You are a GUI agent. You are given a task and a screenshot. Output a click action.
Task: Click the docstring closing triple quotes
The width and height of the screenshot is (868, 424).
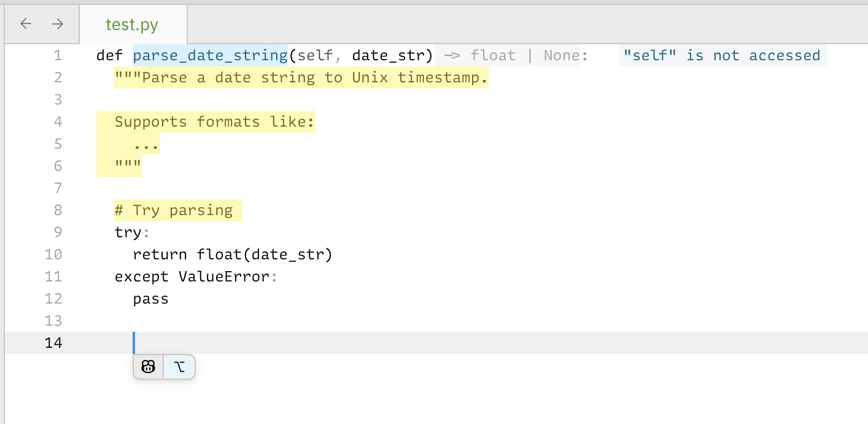pos(128,166)
